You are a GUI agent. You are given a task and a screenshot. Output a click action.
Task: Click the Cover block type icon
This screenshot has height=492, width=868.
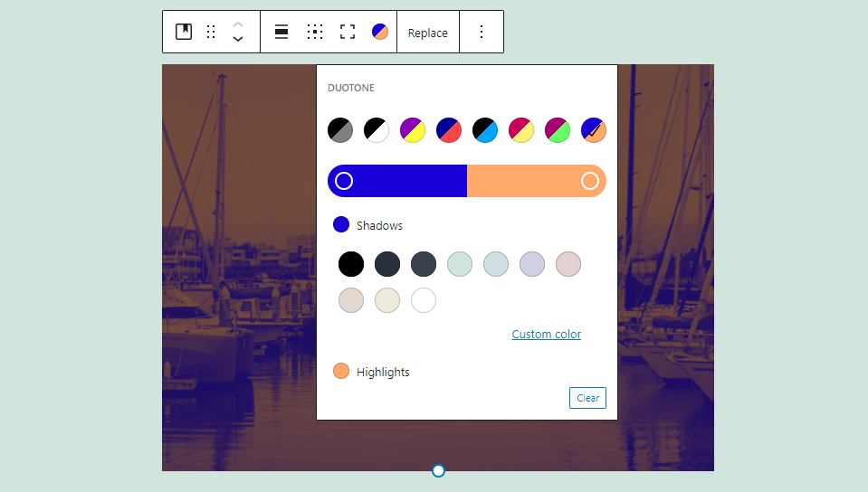184,32
